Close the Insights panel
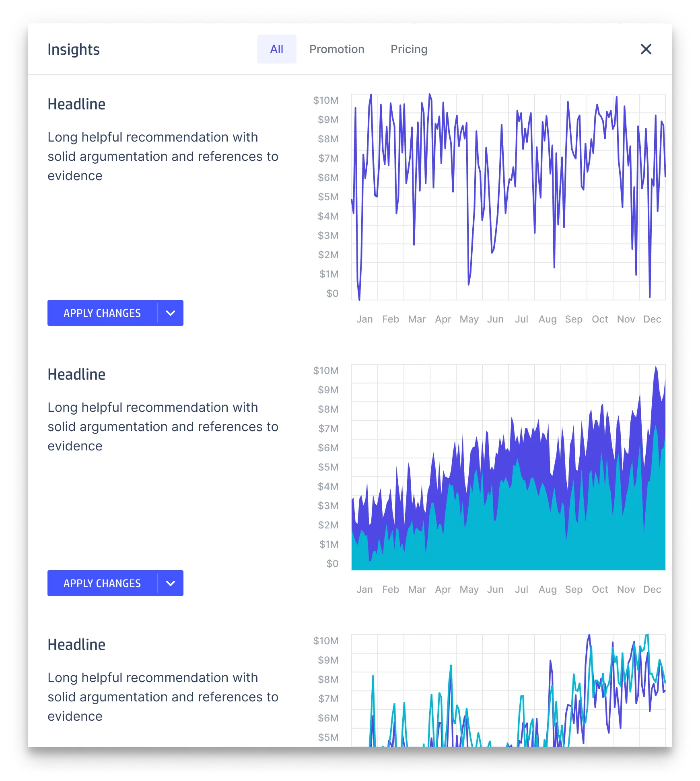Screen dimensions: 700x781 647,49
